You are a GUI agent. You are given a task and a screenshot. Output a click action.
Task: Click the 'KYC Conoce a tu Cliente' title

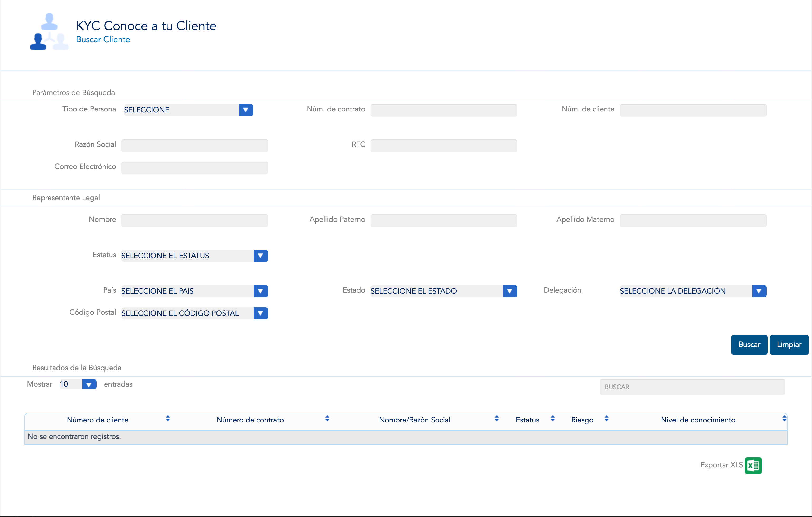pos(146,26)
